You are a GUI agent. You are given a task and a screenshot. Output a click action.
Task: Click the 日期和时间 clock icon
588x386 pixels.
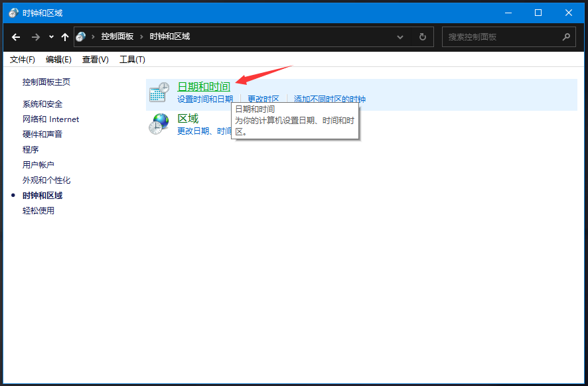click(159, 90)
